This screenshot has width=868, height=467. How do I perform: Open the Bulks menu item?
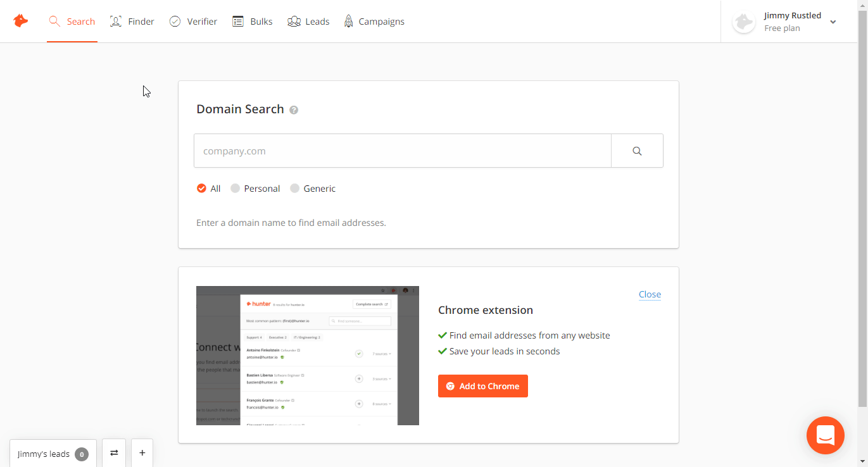pyautogui.click(x=252, y=22)
